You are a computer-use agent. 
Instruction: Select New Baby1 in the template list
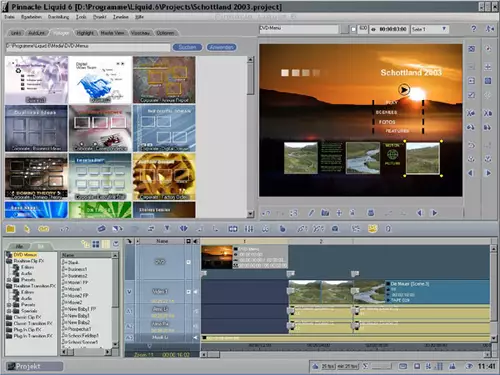click(x=78, y=315)
